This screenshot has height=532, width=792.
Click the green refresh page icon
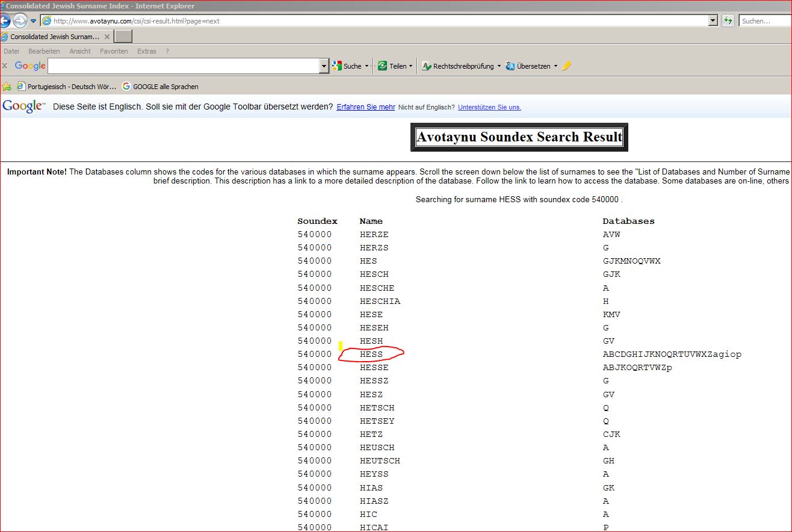pyautogui.click(x=728, y=21)
